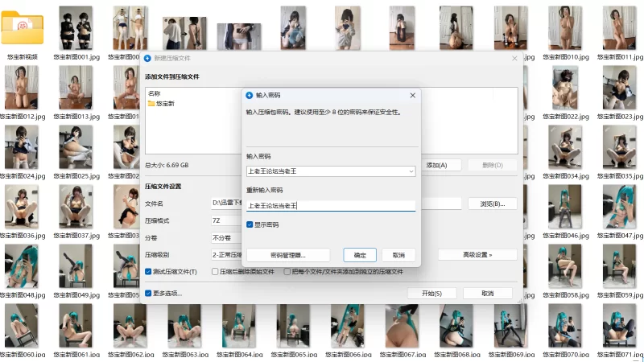644x362 pixels.
Task: Select file name 悠宝新图010.jpg in Explorer
Action: [566, 57]
